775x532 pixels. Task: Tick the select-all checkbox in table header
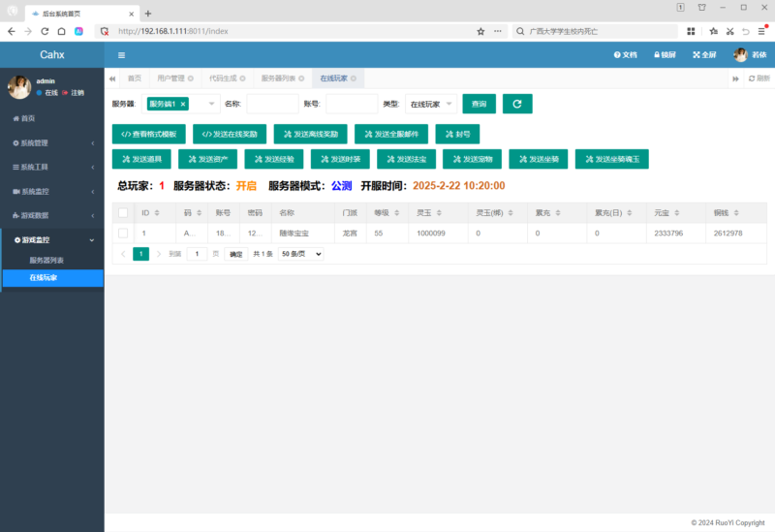[x=123, y=212]
